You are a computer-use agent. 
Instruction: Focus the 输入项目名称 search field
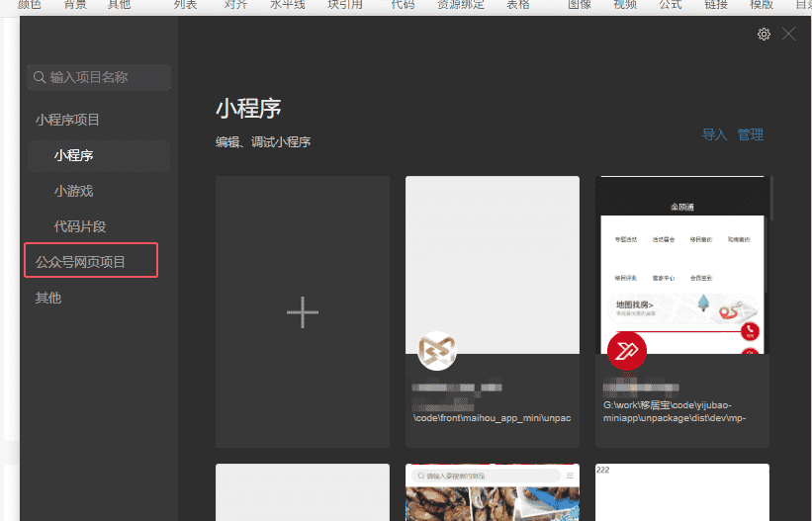(99, 77)
